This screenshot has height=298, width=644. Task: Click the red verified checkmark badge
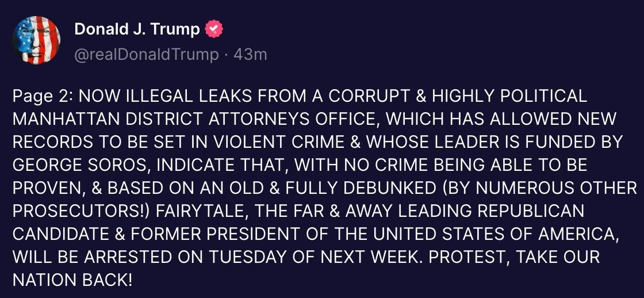click(214, 29)
